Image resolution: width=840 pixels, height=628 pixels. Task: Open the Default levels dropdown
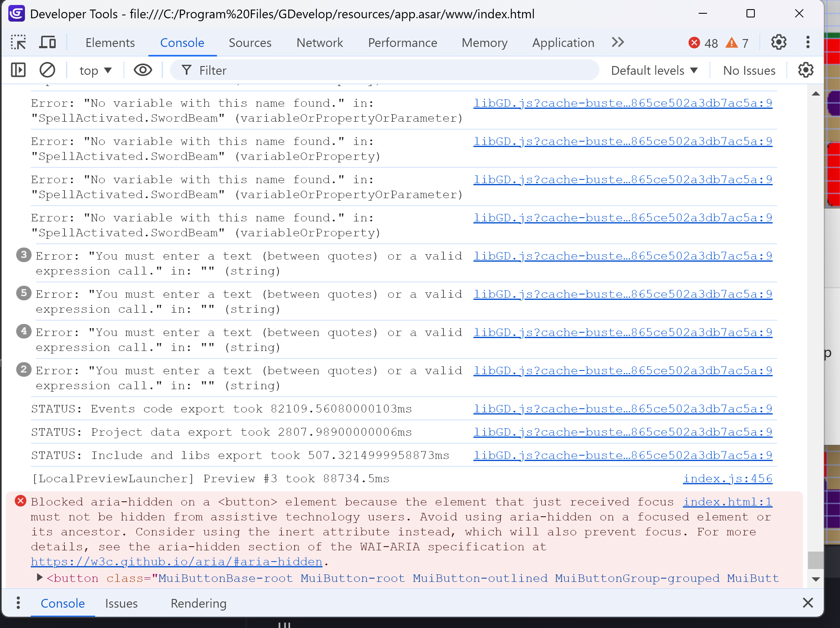(x=654, y=70)
